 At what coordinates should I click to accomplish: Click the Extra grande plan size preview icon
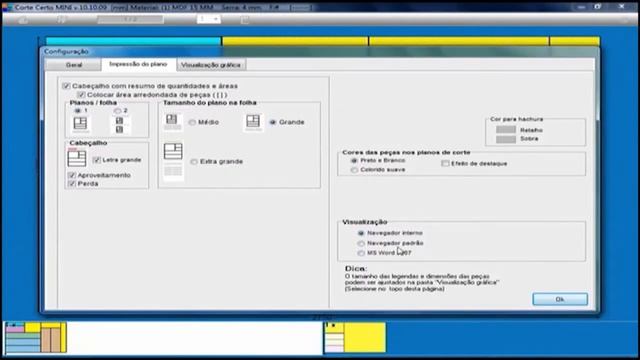coord(173,161)
